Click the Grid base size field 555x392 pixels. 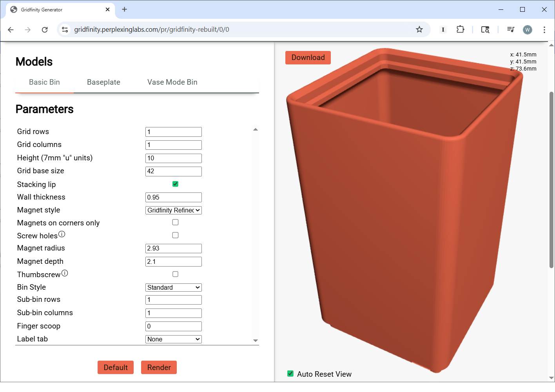pyautogui.click(x=174, y=171)
